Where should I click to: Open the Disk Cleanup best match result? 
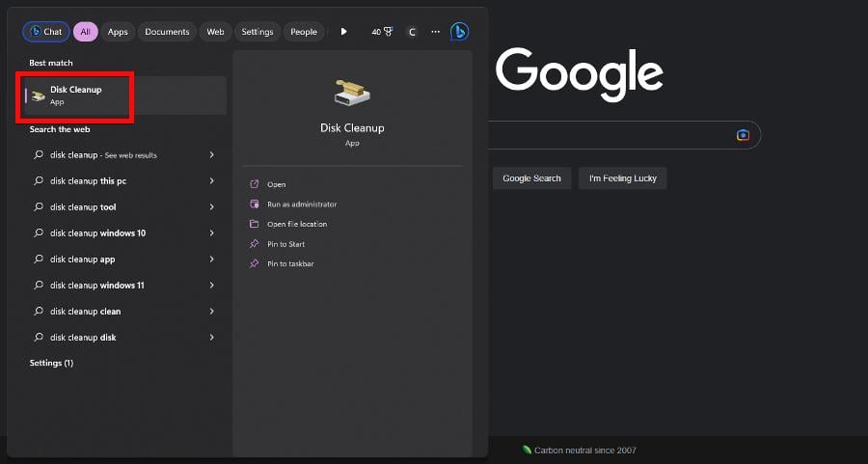125,96
